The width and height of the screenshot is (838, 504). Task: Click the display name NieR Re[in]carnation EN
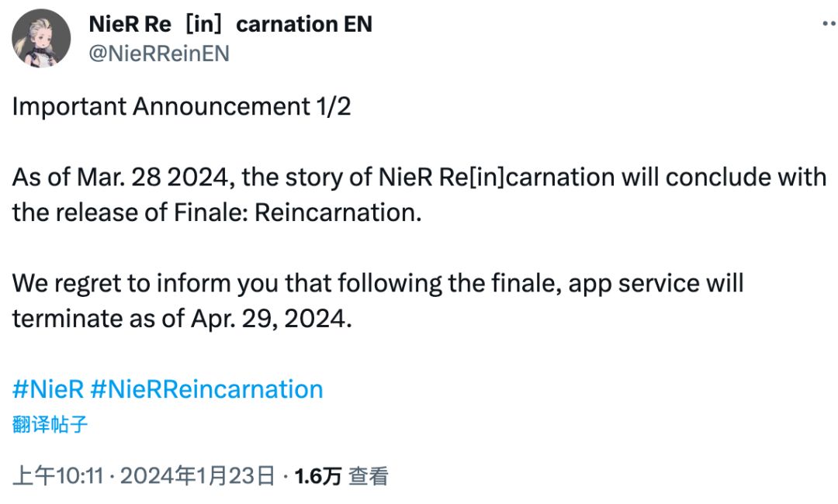[230, 25]
